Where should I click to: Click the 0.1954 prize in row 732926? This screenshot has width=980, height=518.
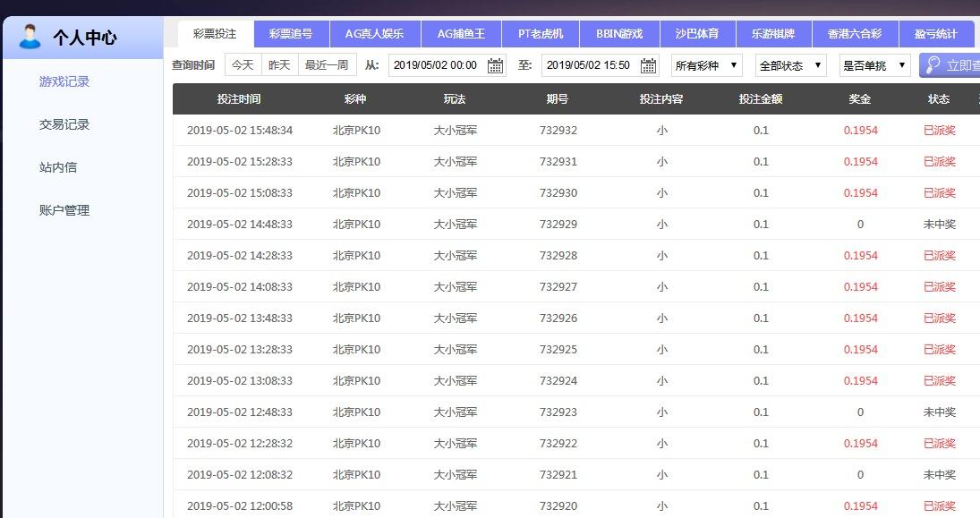click(x=861, y=318)
